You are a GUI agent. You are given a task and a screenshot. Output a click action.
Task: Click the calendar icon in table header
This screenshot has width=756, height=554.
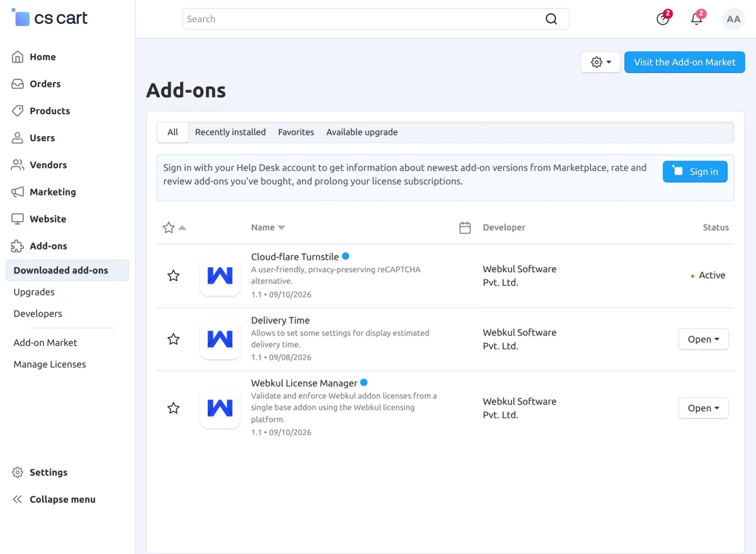click(465, 228)
